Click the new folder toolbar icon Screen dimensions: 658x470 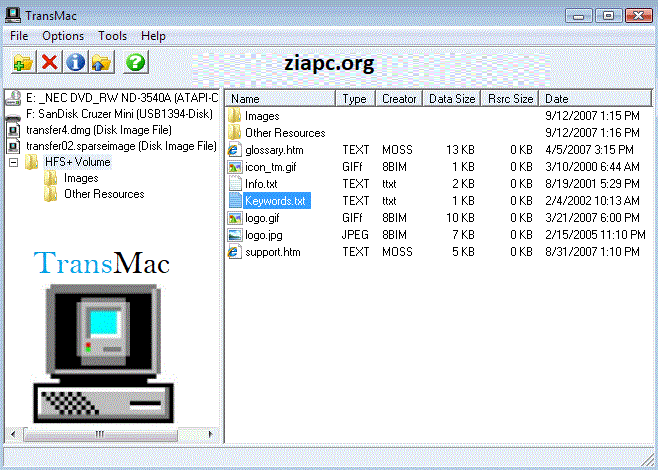24,62
